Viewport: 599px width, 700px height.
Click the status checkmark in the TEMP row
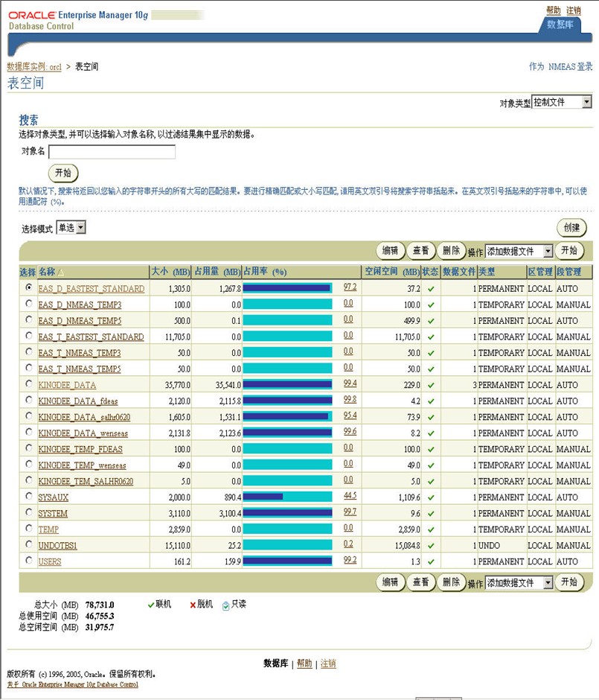(x=431, y=529)
